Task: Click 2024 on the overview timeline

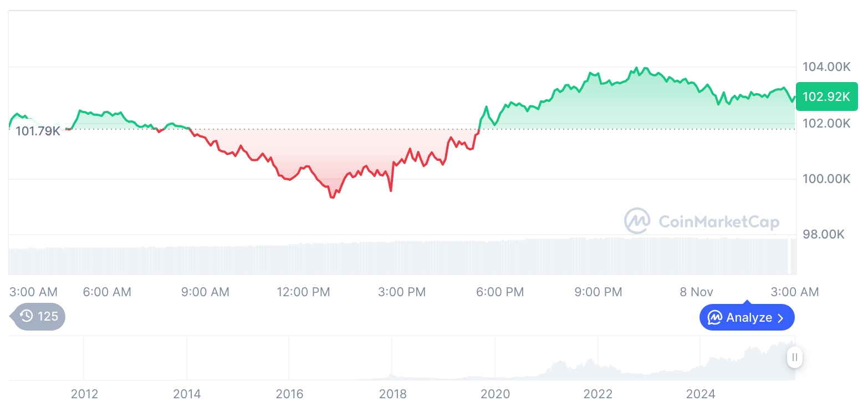Action: pyautogui.click(x=701, y=394)
